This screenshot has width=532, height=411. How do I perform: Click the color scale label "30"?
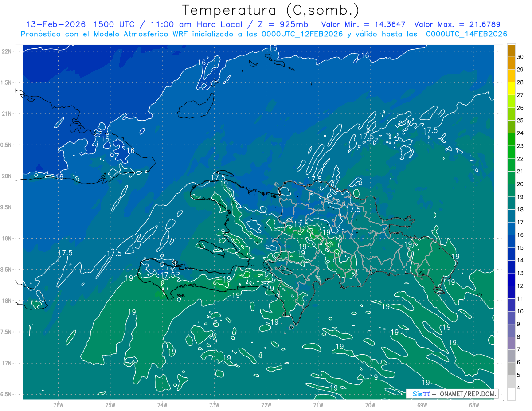[520, 57]
